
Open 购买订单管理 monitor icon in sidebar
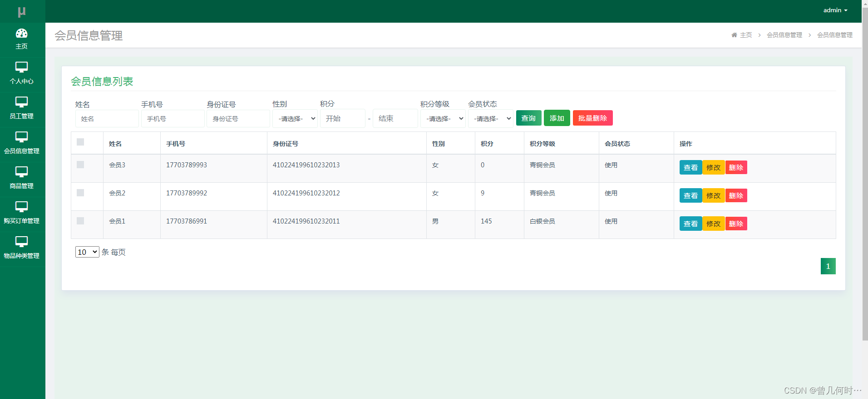click(21, 207)
